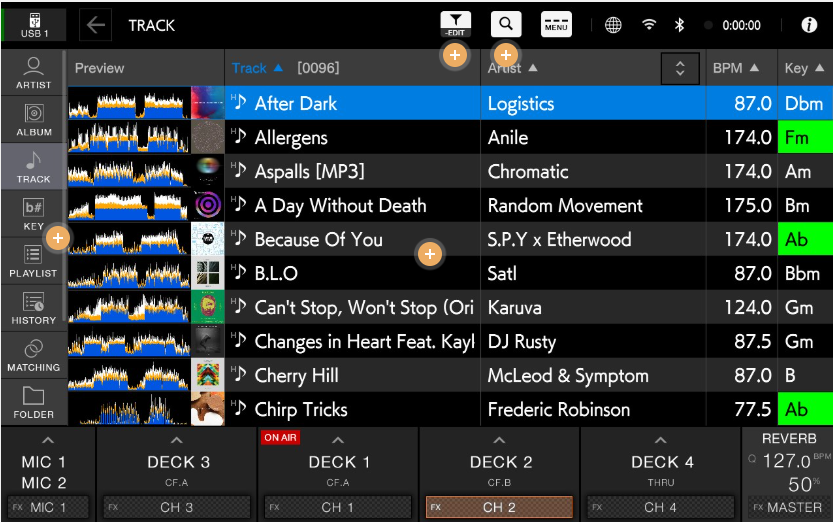The image size is (833, 522).
Task: Expand the DECK 4 panel
Action: [661, 441]
